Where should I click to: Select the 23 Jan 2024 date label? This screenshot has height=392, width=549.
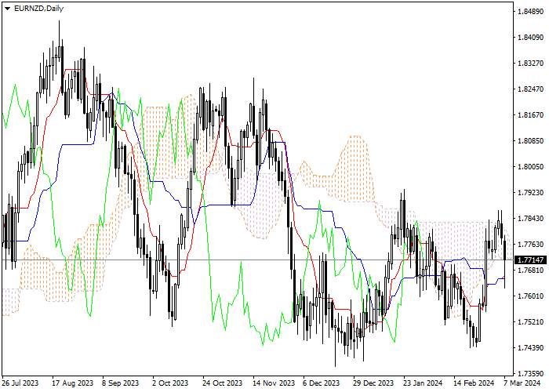pyautogui.click(x=423, y=383)
